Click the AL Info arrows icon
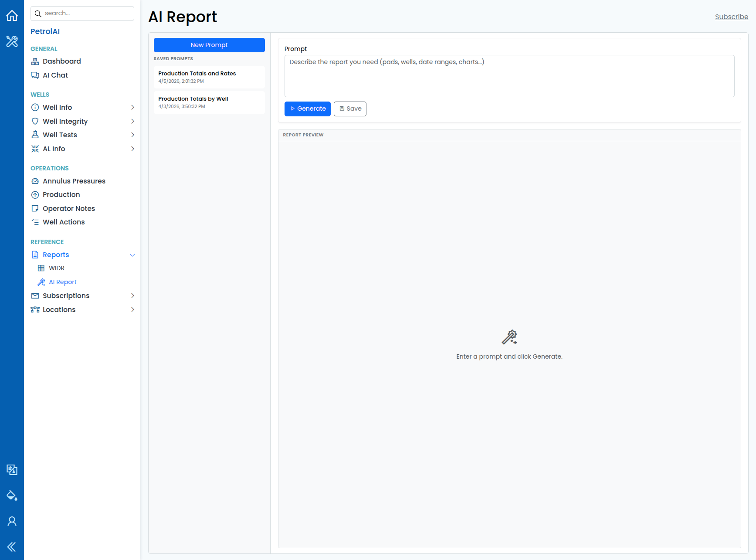Image resolution: width=756 pixels, height=560 pixels. [35, 149]
